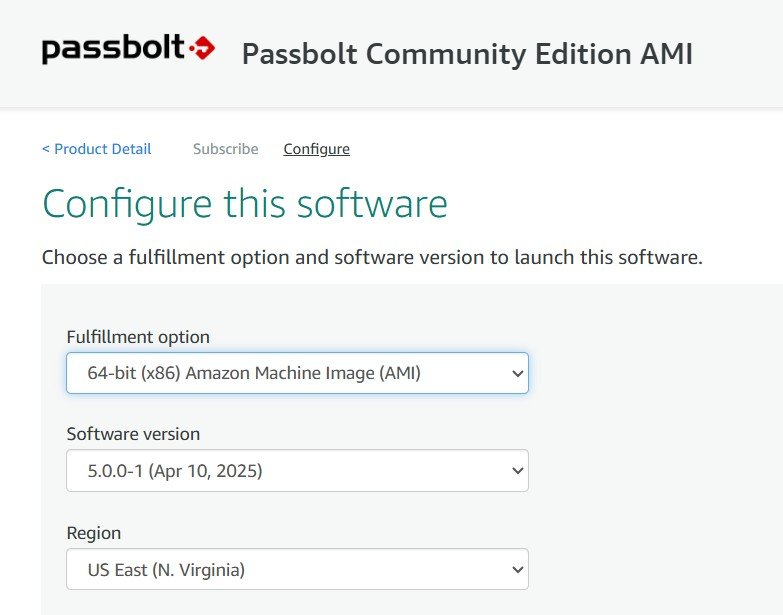Click the "Configure this software" heading
Screen dimensions: 783x615
tap(245, 204)
